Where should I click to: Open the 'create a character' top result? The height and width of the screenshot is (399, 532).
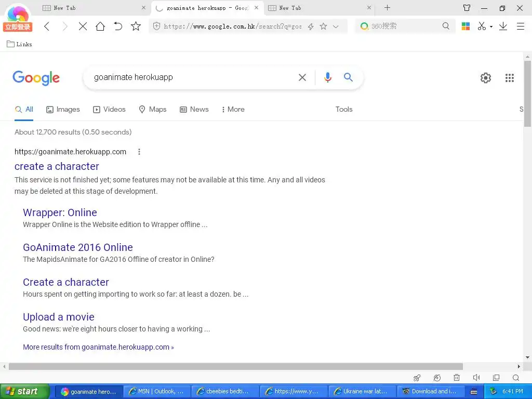(x=57, y=166)
